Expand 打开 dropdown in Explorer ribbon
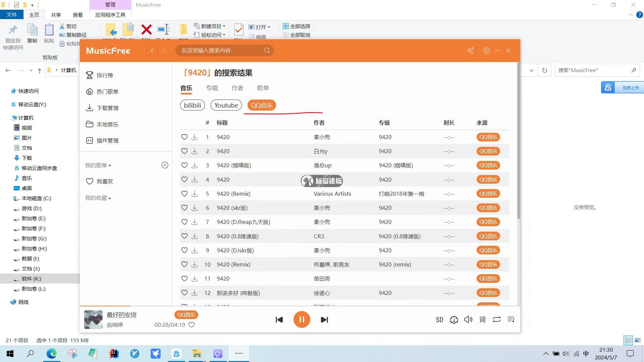This screenshot has width=644, height=362. (x=269, y=27)
